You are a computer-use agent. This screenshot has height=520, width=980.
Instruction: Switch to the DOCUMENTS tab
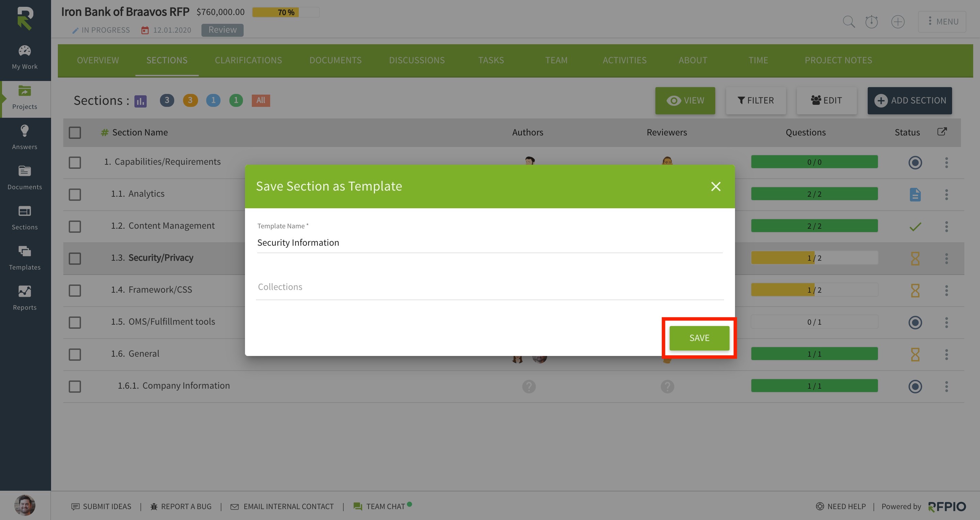[x=336, y=60]
